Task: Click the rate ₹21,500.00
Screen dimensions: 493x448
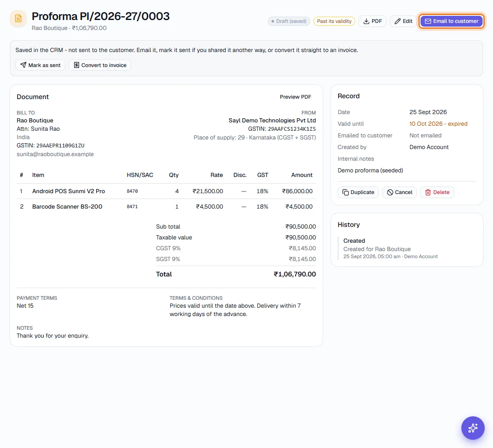Action: pos(208,191)
